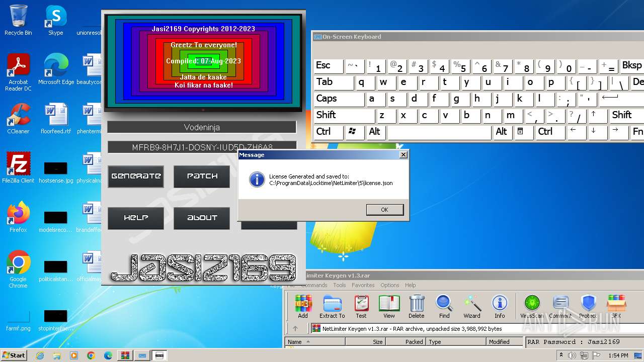Select the Microsoft Edge desktop shortcut

56,69
